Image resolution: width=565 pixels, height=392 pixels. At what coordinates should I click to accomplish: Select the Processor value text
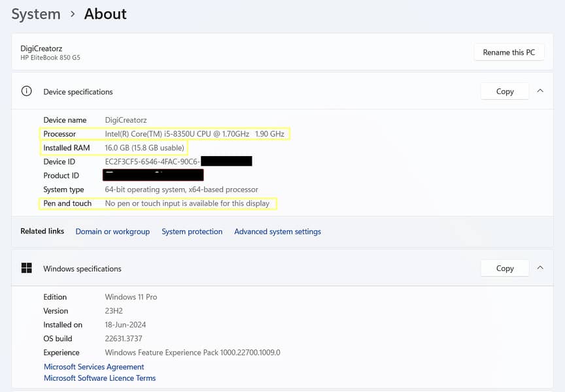click(x=194, y=134)
